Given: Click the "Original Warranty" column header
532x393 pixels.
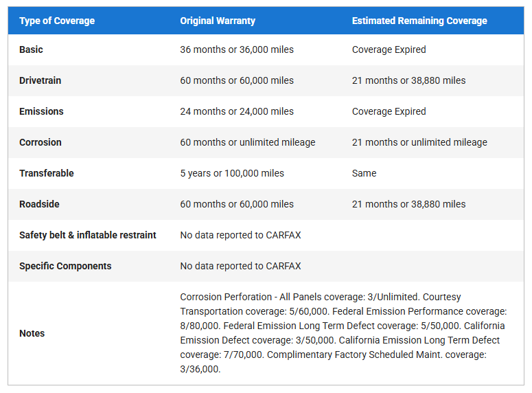Looking at the screenshot, I should pyautogui.click(x=218, y=21).
